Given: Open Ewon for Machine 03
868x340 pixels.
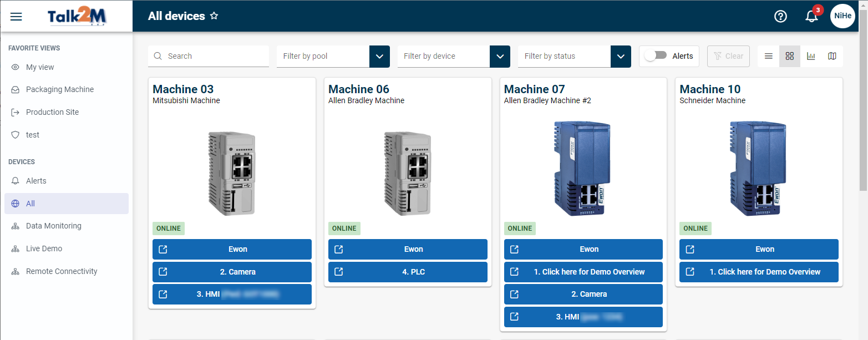Looking at the screenshot, I should click(232, 250).
